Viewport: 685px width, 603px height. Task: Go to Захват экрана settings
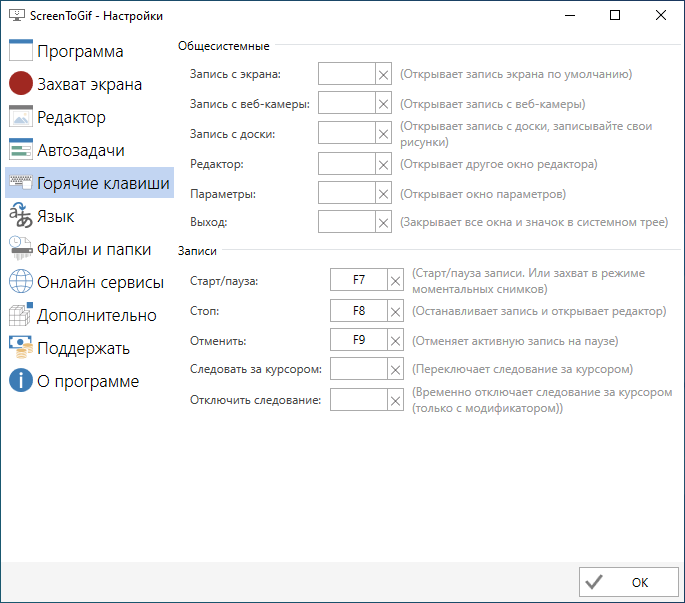pyautogui.click(x=89, y=83)
